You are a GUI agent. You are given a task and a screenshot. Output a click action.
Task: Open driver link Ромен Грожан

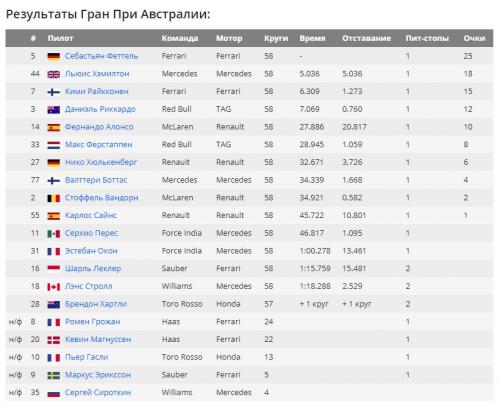[x=92, y=322]
